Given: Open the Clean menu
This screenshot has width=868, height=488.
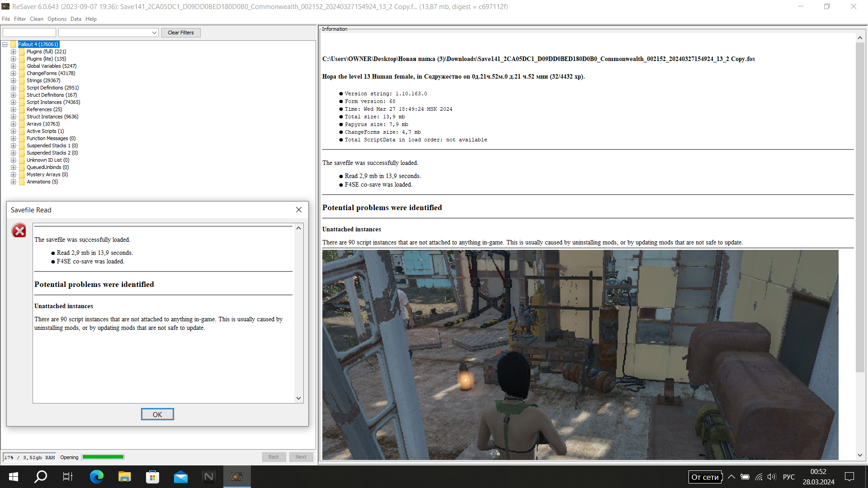Looking at the screenshot, I should tap(36, 19).
